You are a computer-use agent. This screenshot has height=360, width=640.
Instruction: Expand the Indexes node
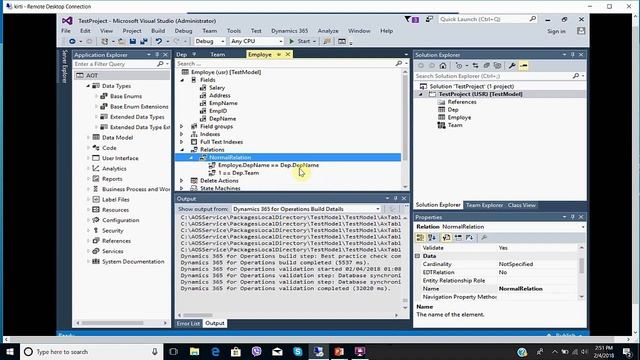click(182, 134)
